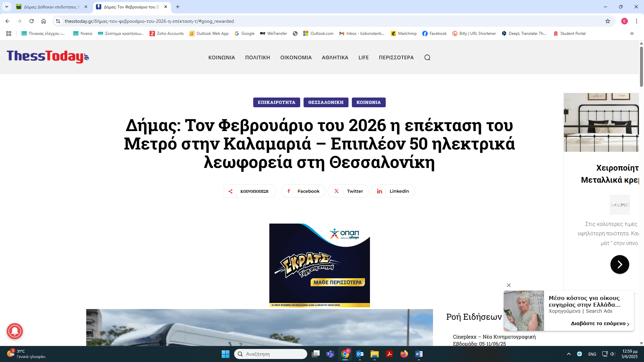
Task: Open the ΠΕΡΙΣΣΟΤΕΡΑ navigation menu
Action: pos(396,57)
